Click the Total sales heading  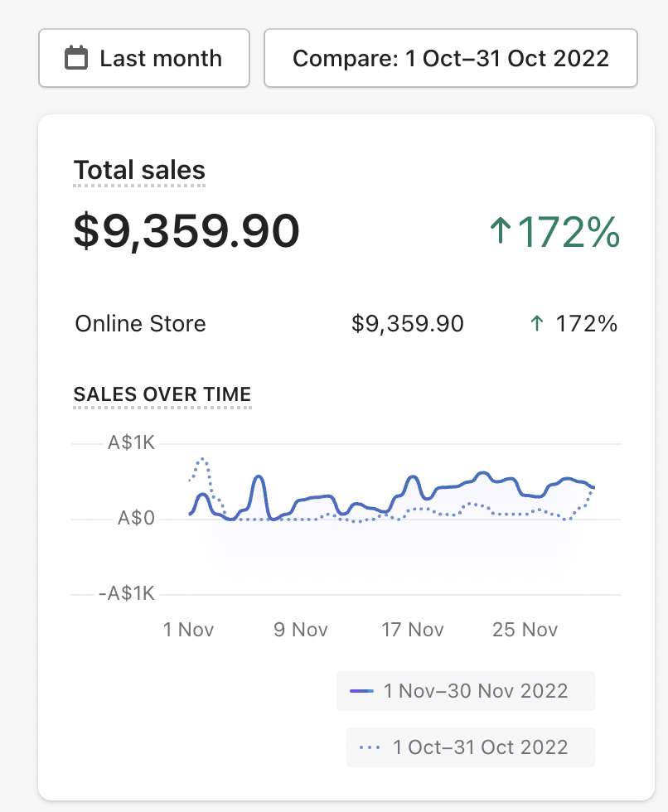(139, 170)
